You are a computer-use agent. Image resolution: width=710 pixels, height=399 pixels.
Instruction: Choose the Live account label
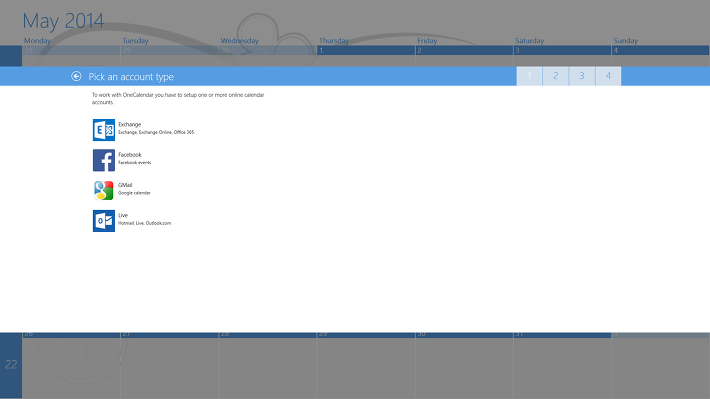tap(123, 216)
